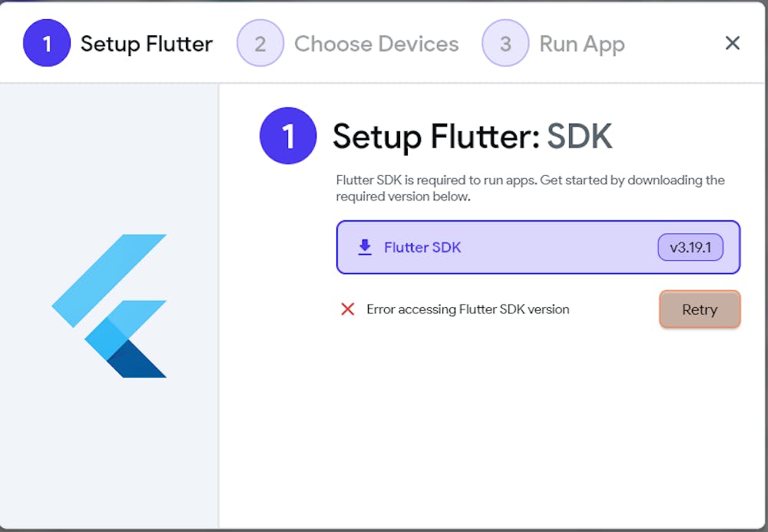Screen dimensions: 768x532
Task: Click the red error X icon
Action: 348,309
